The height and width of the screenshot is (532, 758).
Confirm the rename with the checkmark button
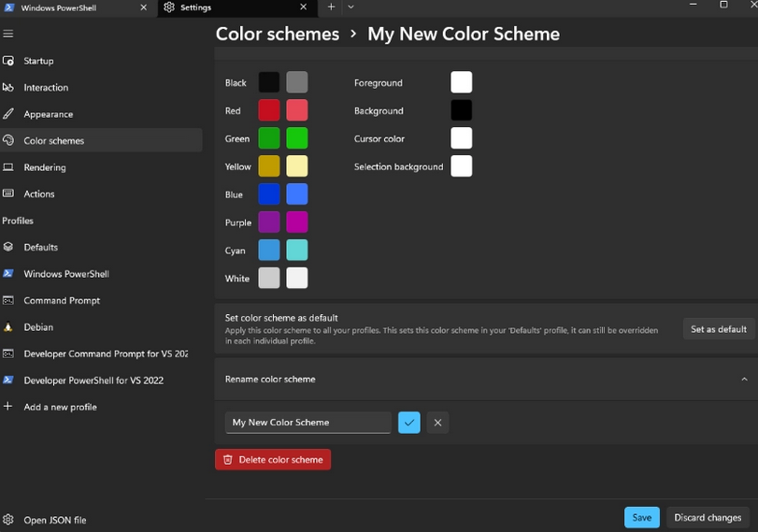tap(409, 423)
